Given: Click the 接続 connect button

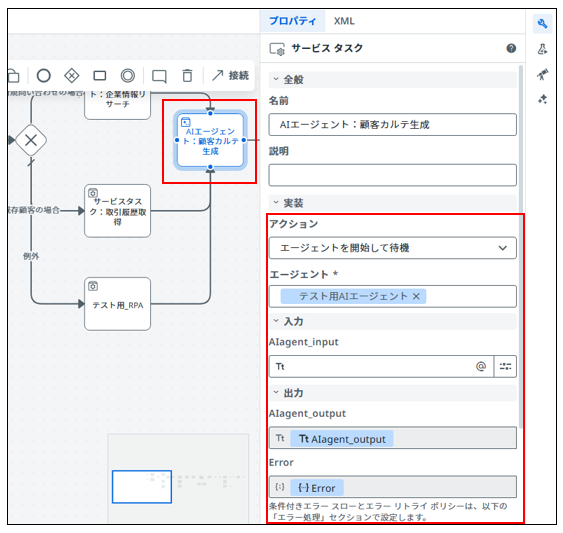Looking at the screenshot, I should (231, 75).
